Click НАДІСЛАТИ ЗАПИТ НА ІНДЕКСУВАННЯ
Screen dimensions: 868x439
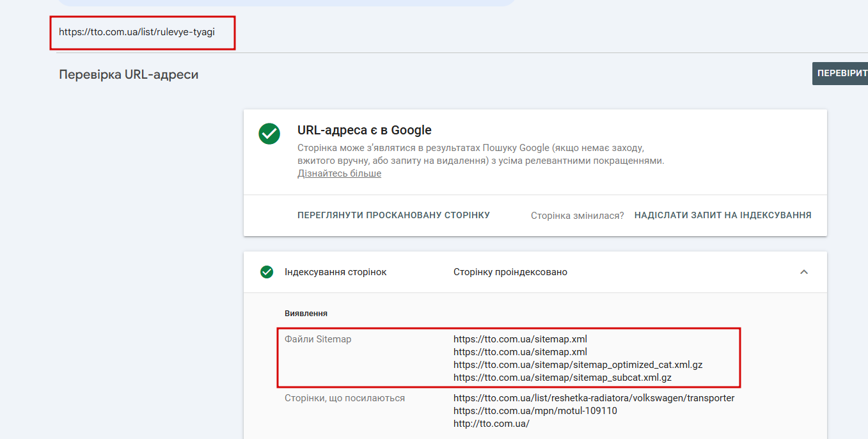723,215
